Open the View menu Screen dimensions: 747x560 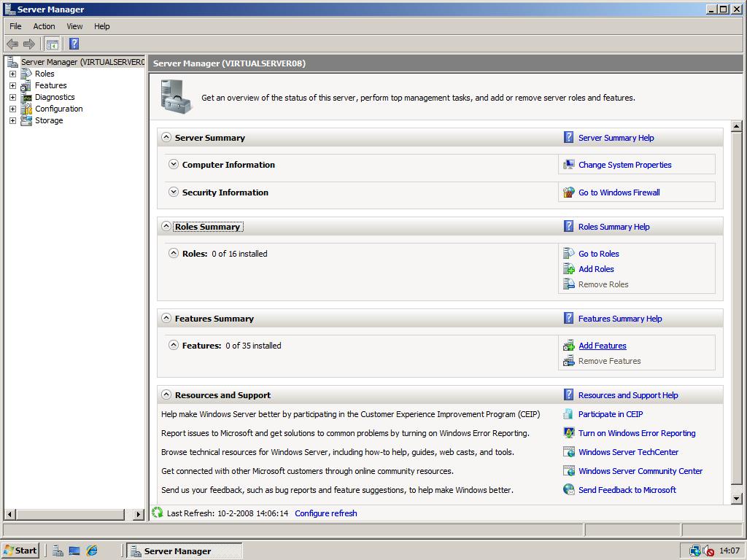pos(74,26)
